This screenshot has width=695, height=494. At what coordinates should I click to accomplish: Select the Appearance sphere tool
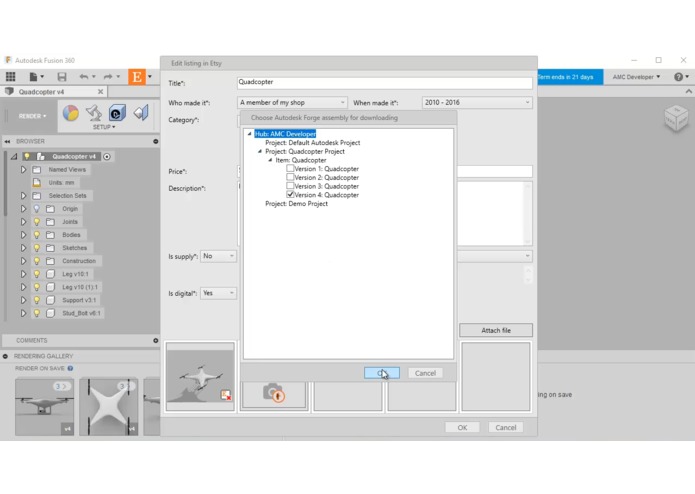coord(70,113)
